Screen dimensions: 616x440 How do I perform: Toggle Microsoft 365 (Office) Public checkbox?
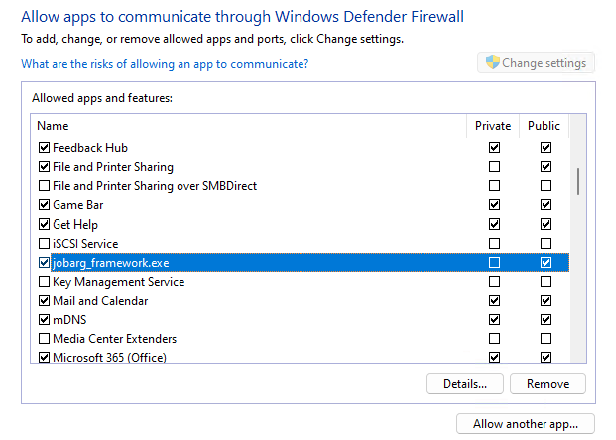(x=546, y=358)
